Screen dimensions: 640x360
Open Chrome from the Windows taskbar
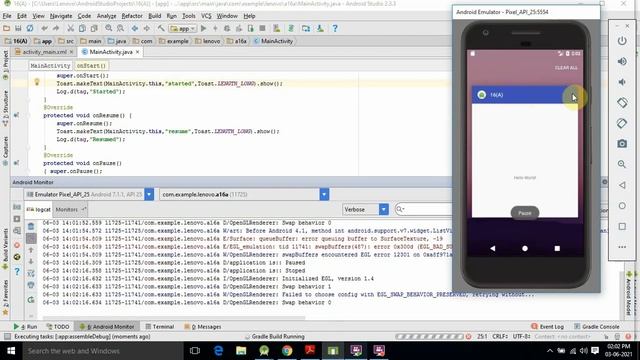[x=287, y=351]
